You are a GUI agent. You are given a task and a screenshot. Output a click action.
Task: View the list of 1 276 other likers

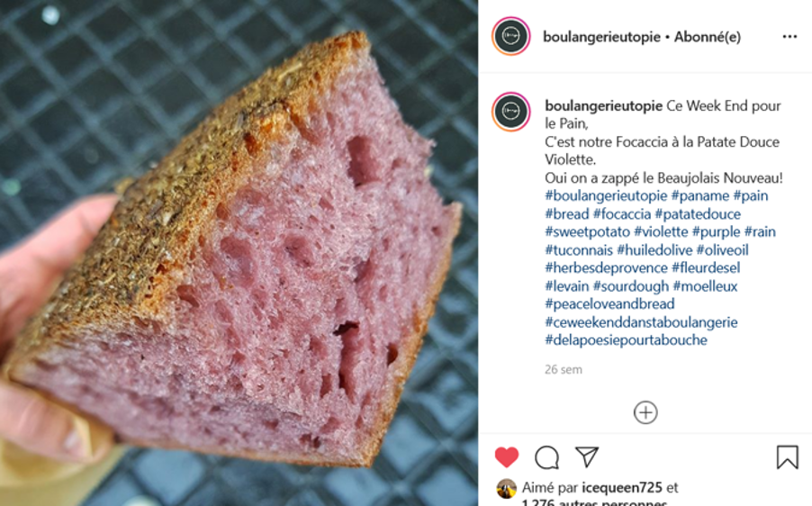[594, 501]
